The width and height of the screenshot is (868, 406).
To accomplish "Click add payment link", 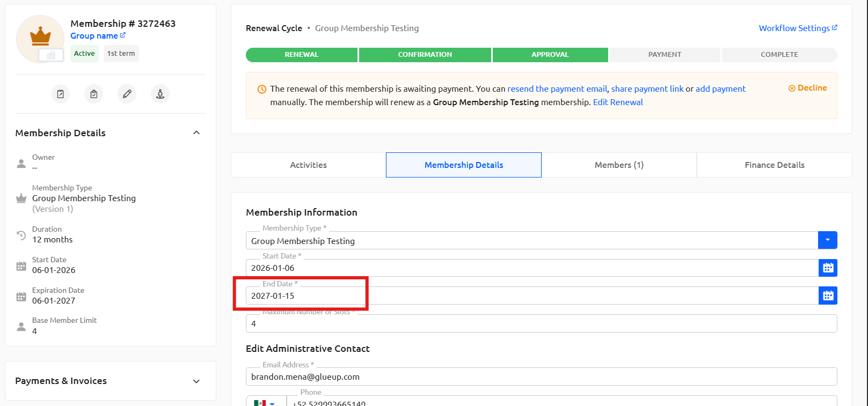I will click(x=720, y=89).
